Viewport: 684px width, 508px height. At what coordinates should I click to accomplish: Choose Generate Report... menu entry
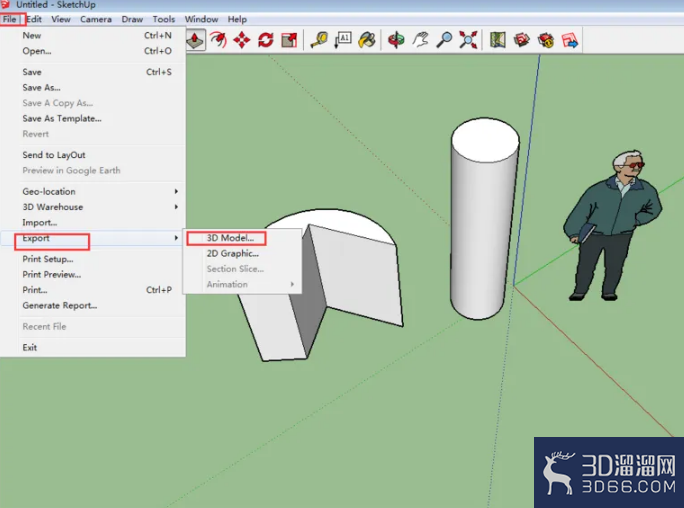92,306
